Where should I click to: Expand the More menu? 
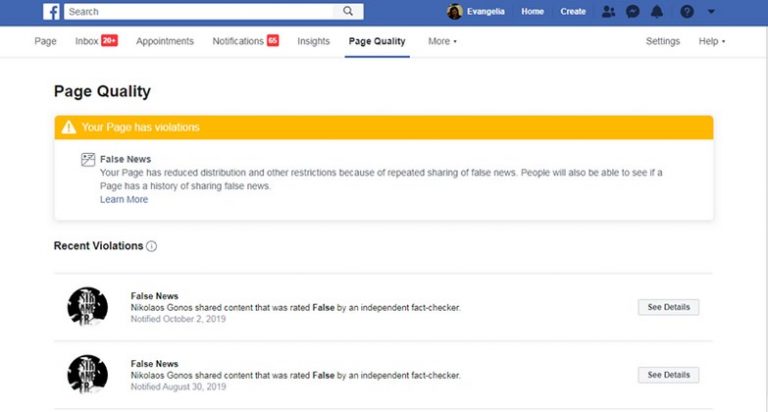[442, 41]
